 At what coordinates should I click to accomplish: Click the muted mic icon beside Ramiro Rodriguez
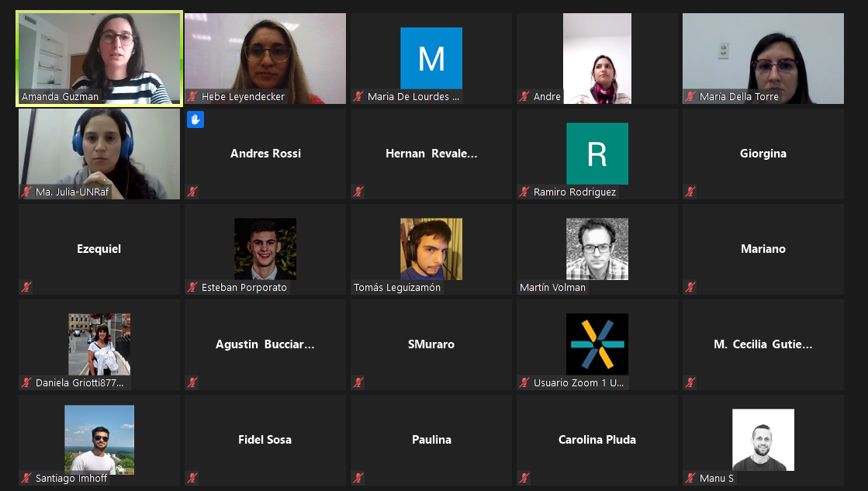[525, 192]
